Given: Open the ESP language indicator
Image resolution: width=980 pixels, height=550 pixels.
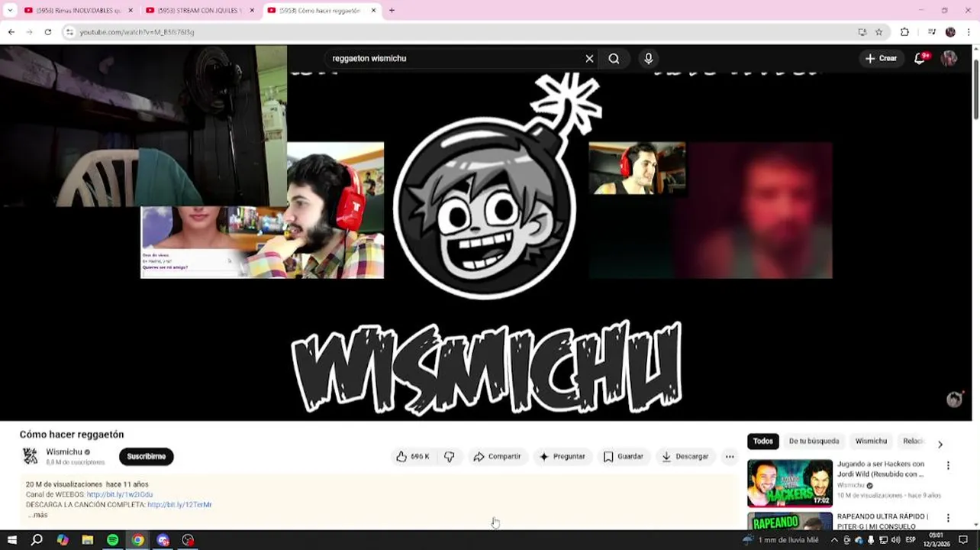Looking at the screenshot, I should coord(911,540).
